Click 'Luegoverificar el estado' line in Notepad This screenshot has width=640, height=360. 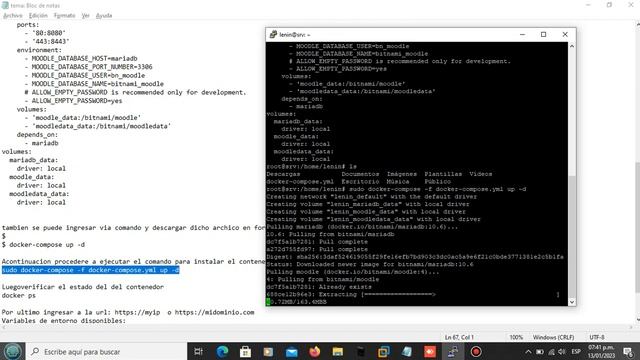coord(83,287)
